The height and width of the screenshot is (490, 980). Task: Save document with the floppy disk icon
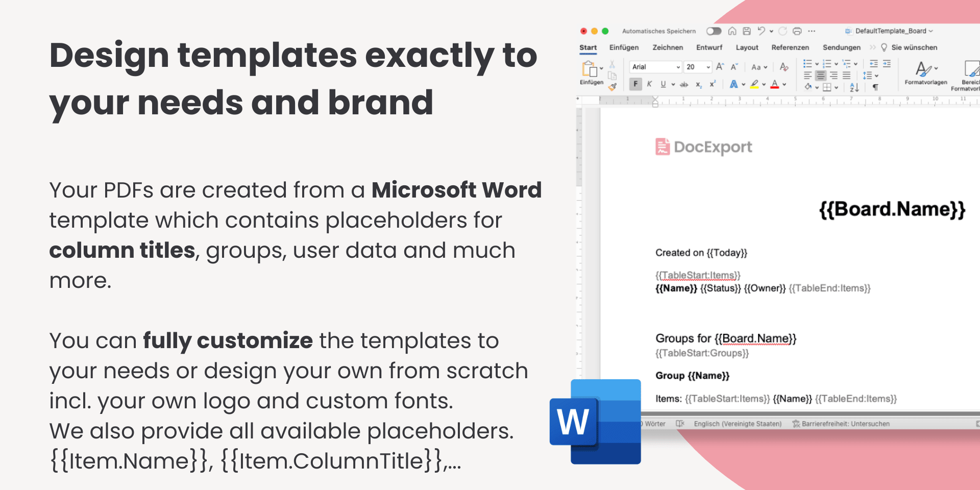coord(747,31)
